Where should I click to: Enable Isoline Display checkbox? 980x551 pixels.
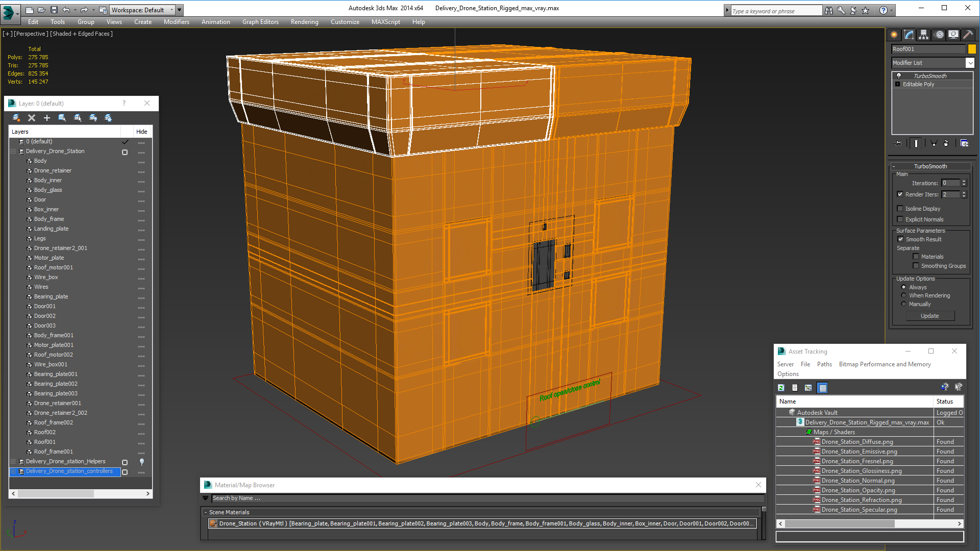900,208
